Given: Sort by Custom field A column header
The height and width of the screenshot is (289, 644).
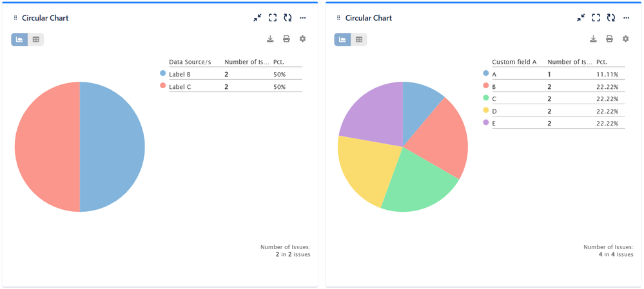Looking at the screenshot, I should 514,62.
